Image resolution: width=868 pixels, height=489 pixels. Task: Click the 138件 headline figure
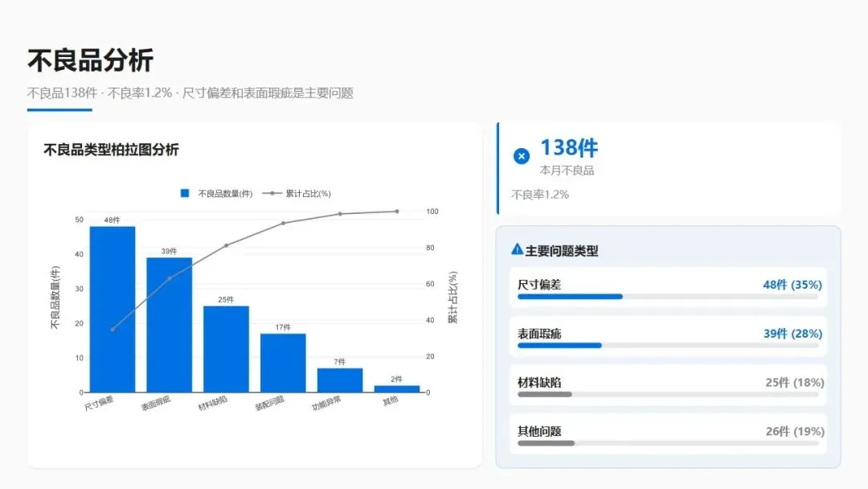[569, 148]
